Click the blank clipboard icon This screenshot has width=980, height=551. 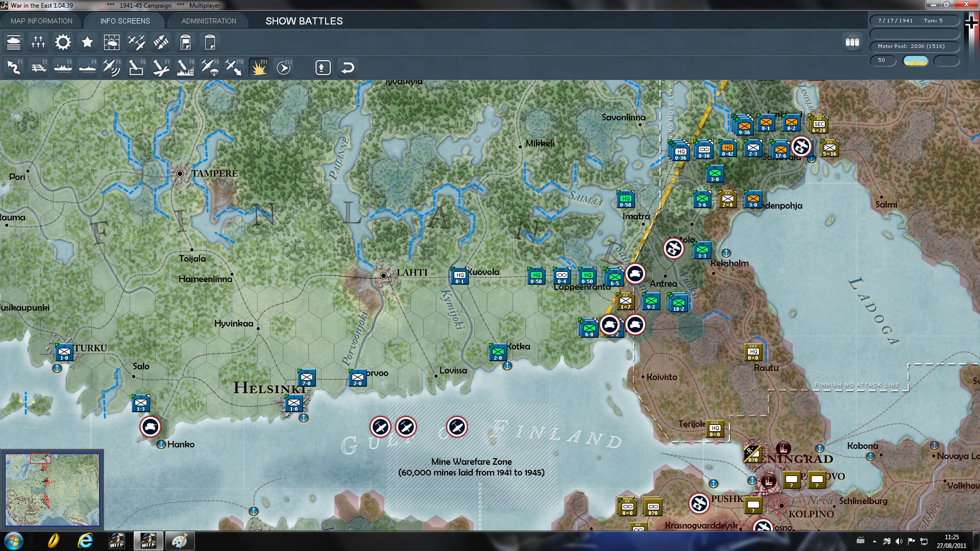[x=210, y=42]
